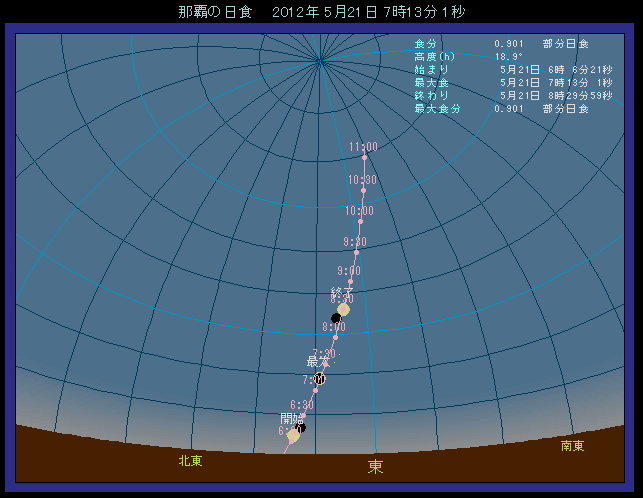The image size is (643, 498).
Task: Click the black moon disk near 8:00
Action: tap(336, 318)
